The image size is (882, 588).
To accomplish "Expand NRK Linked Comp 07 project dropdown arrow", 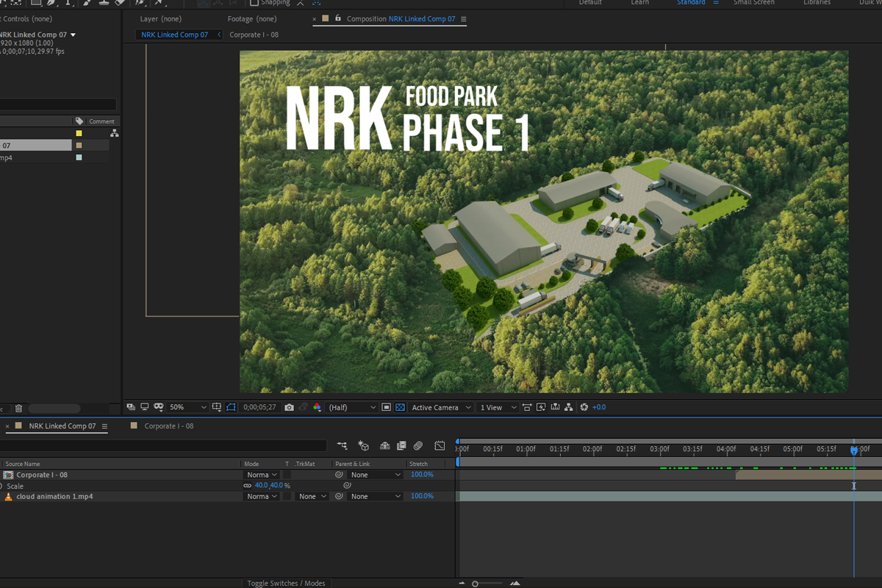I will tap(73, 35).
